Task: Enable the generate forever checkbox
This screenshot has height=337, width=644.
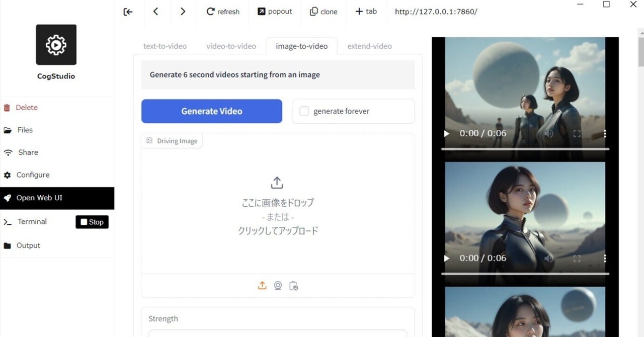Action: pos(304,111)
